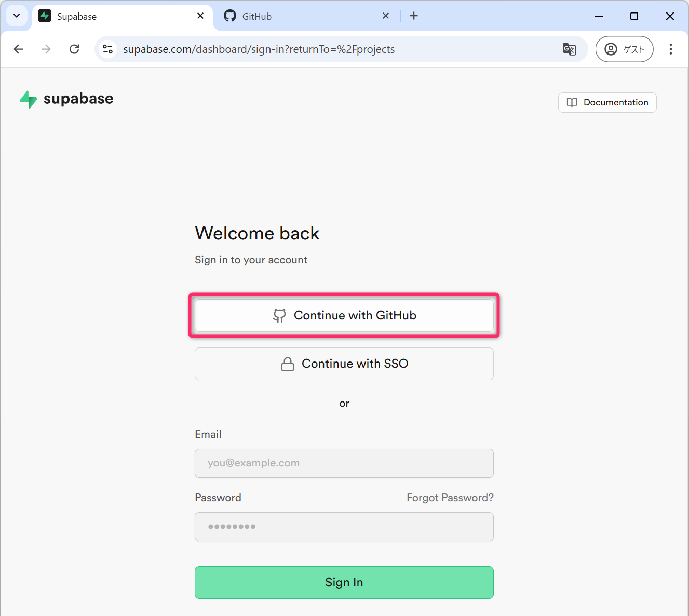Image resolution: width=689 pixels, height=616 pixels.
Task: Click the Supabase lightning bolt logo
Action: [x=29, y=99]
